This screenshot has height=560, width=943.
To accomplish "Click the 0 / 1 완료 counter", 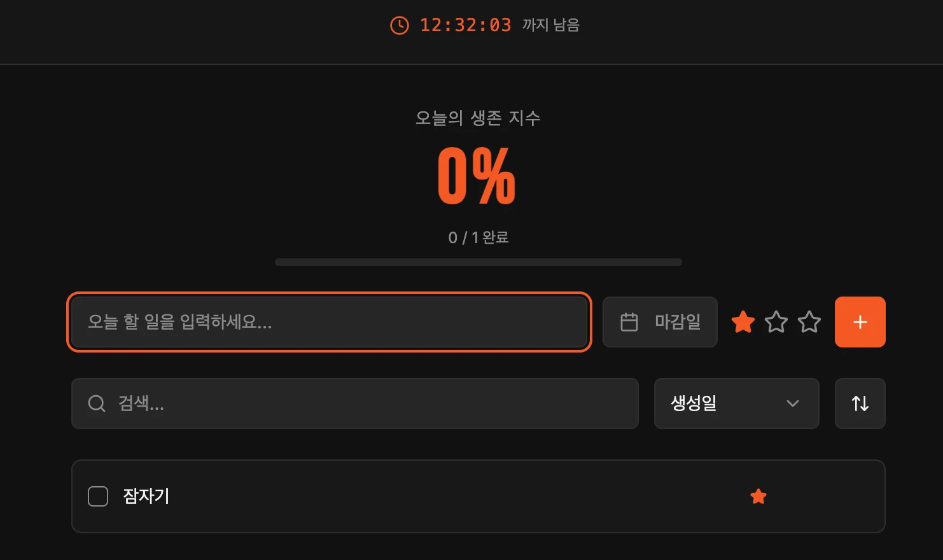I will [478, 237].
